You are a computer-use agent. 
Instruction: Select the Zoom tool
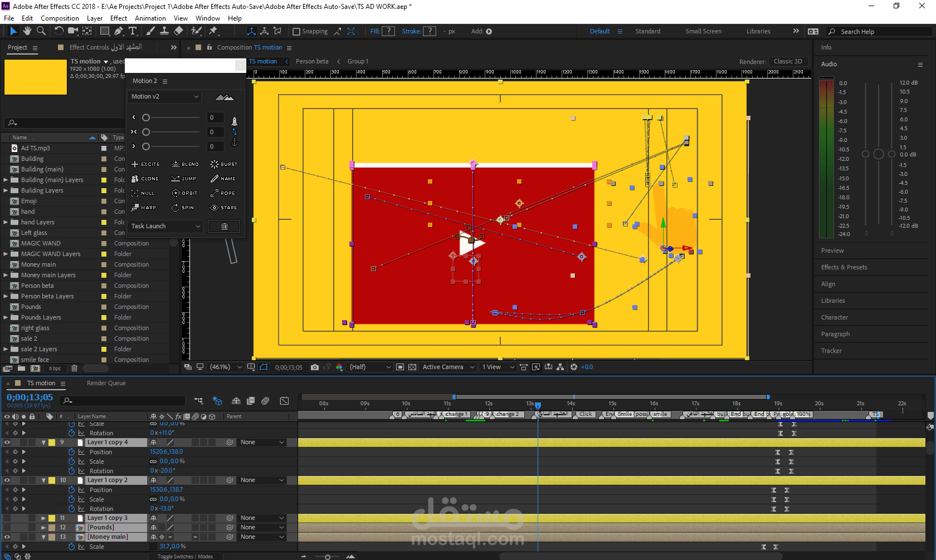[41, 31]
